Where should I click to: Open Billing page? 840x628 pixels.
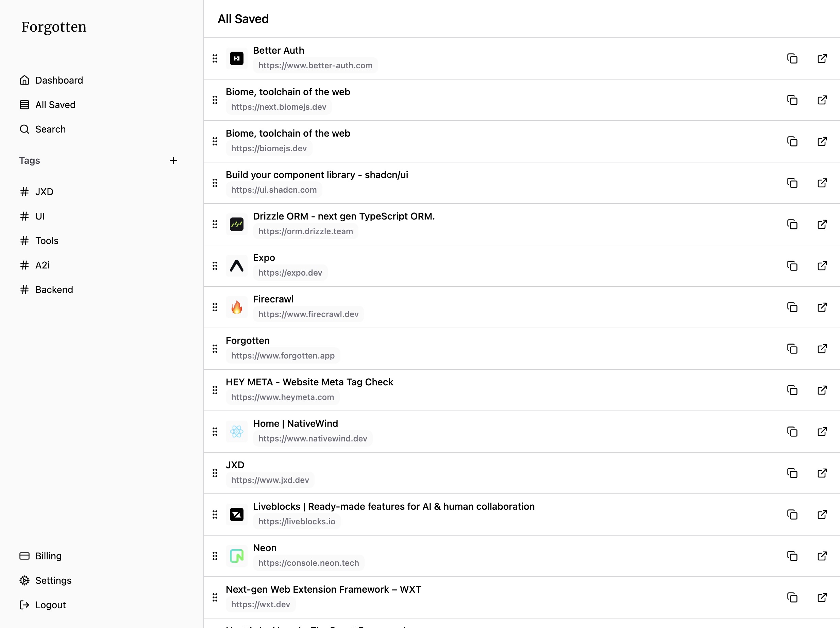coord(40,556)
